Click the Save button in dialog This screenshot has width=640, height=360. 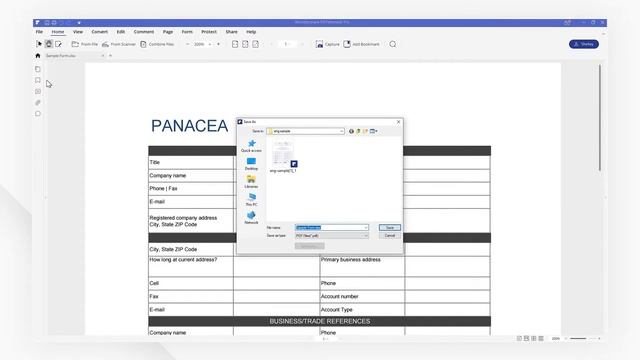390,227
